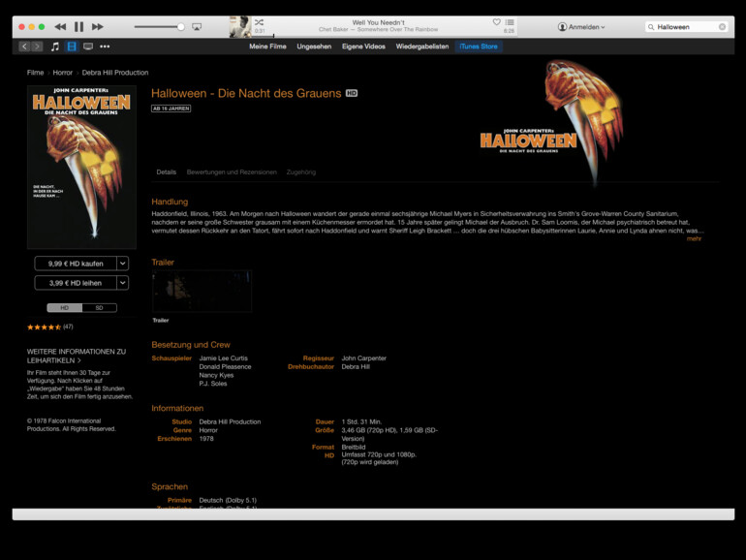Click Well You Needn't song title

(x=378, y=22)
